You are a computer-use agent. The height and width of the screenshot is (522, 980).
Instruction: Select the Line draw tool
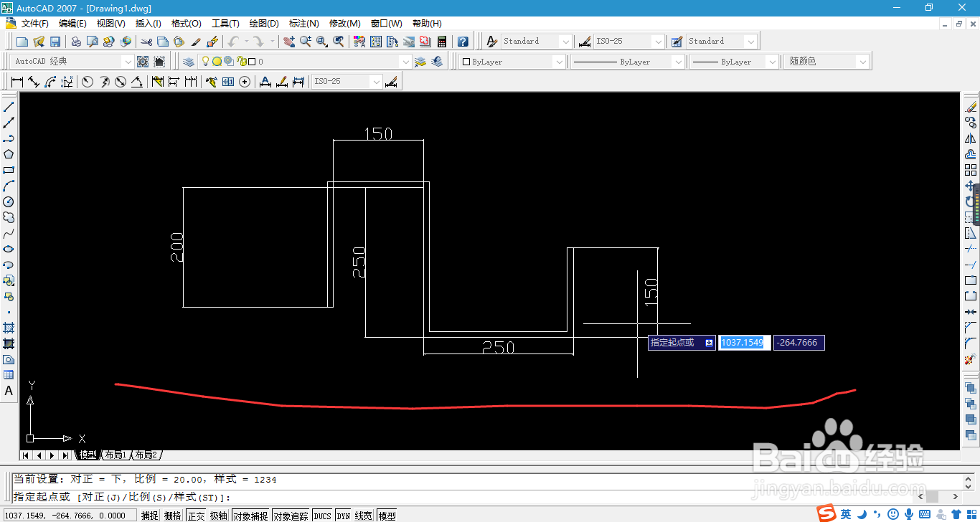coord(9,107)
